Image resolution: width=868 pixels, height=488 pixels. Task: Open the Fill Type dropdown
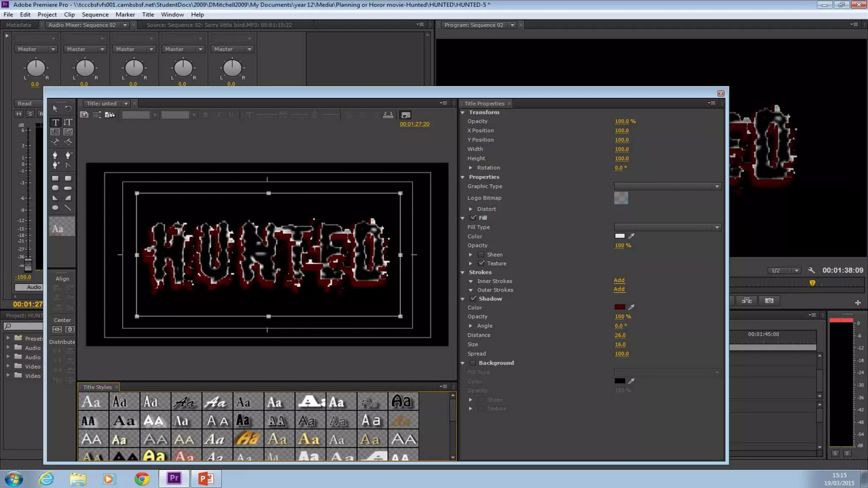point(667,227)
